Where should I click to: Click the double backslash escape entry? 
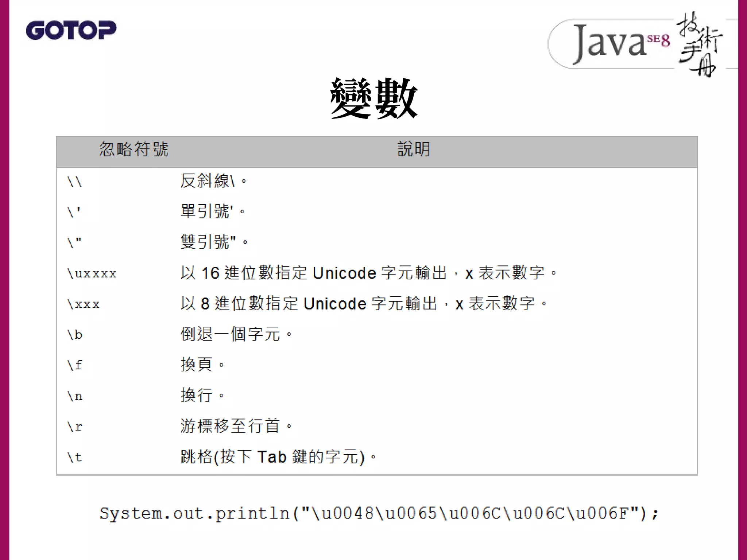[75, 182]
